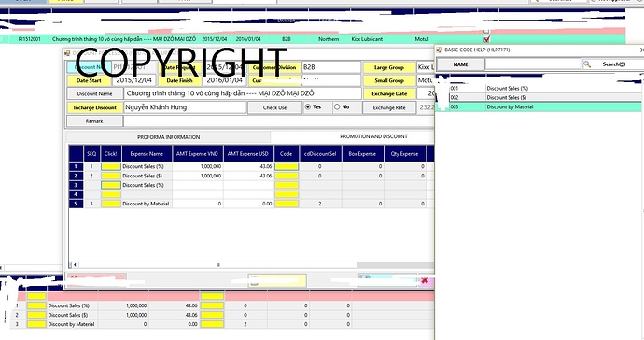Click the expense grid horizontal scrollbar thumb
Image resolution: width=644 pixels, height=340 pixels.
tap(217, 265)
